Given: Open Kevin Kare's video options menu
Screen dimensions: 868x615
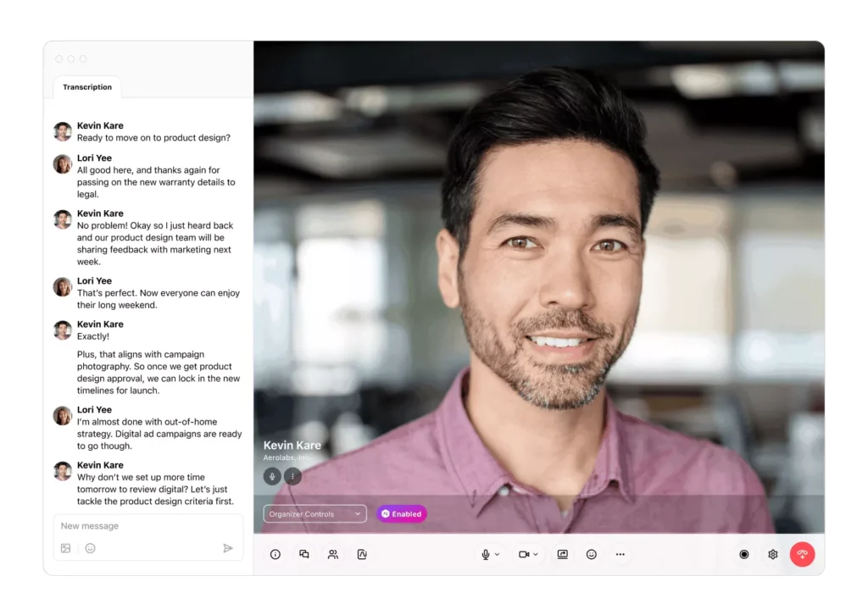Looking at the screenshot, I should click(292, 476).
